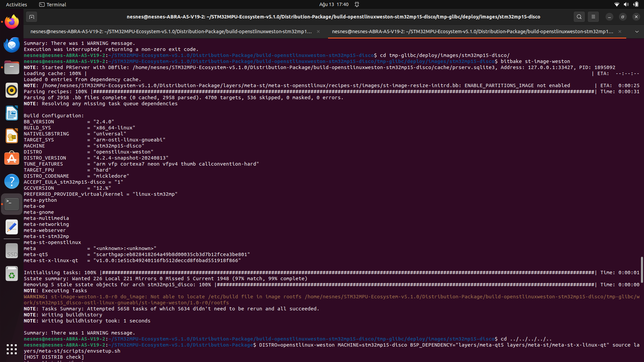Open LibreOffice Writer from the dock

pos(12,113)
